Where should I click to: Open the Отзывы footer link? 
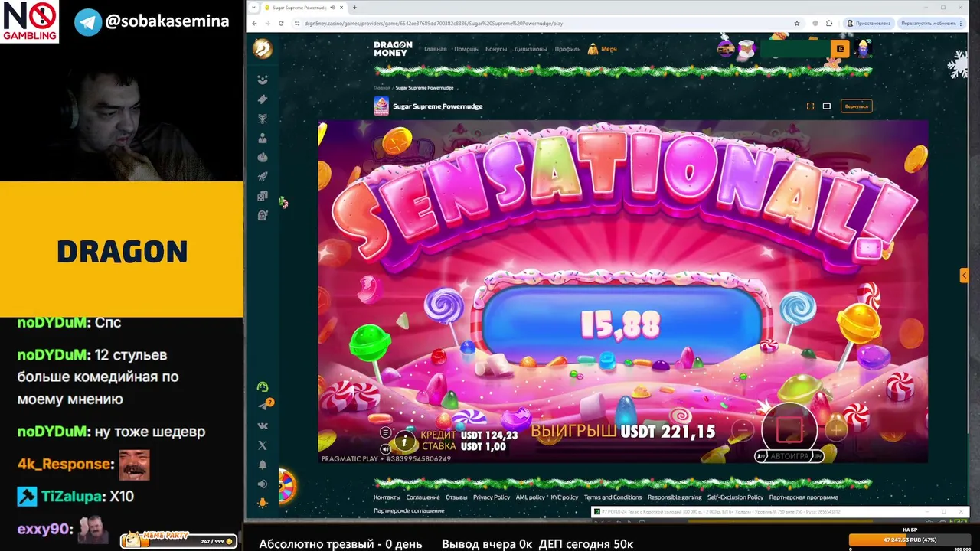pyautogui.click(x=456, y=497)
